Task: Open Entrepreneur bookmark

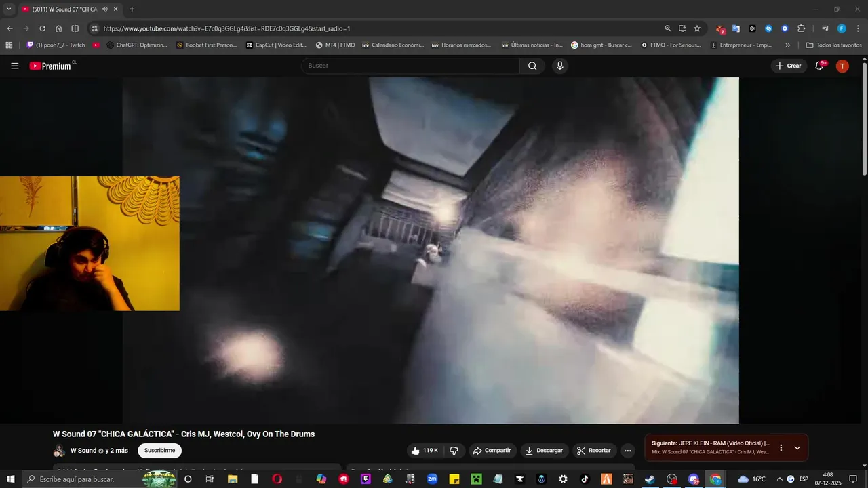Action: 741,45
